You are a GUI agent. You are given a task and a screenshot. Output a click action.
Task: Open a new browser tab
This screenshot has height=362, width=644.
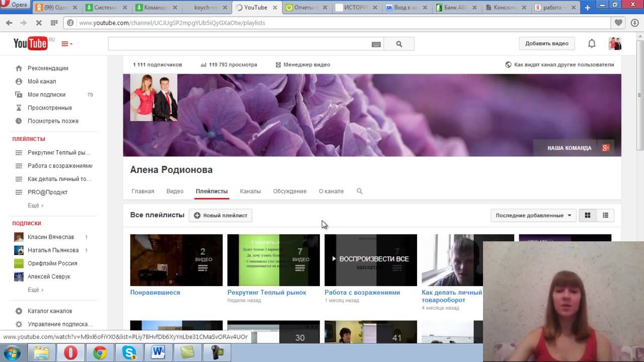(587, 8)
